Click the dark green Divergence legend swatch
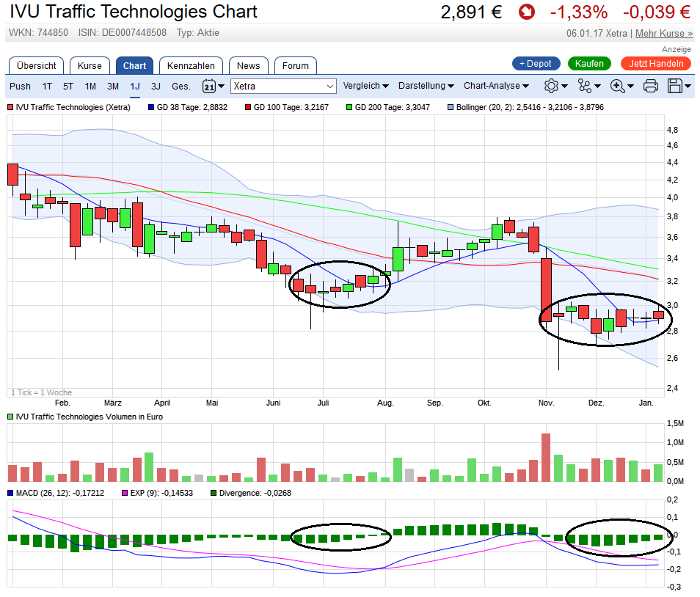 pyautogui.click(x=214, y=493)
